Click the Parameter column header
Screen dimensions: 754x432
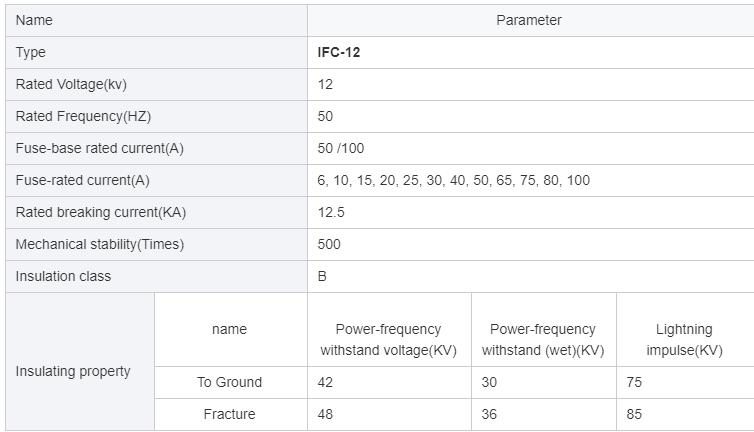point(531,21)
